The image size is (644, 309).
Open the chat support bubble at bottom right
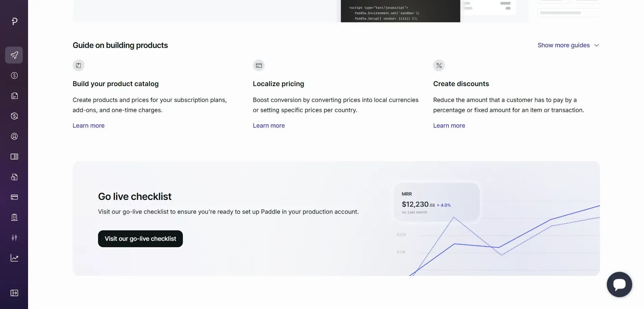coord(619,284)
